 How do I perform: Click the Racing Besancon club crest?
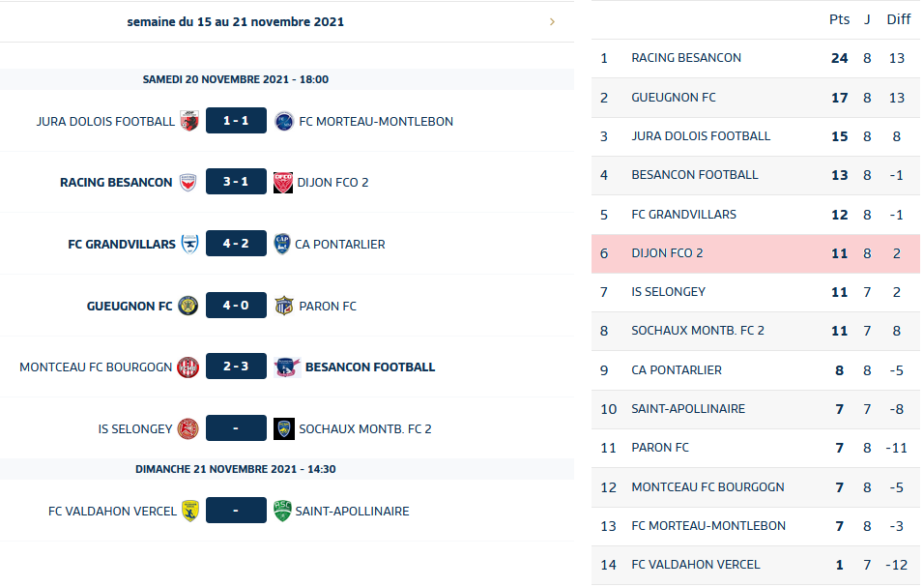(x=188, y=183)
